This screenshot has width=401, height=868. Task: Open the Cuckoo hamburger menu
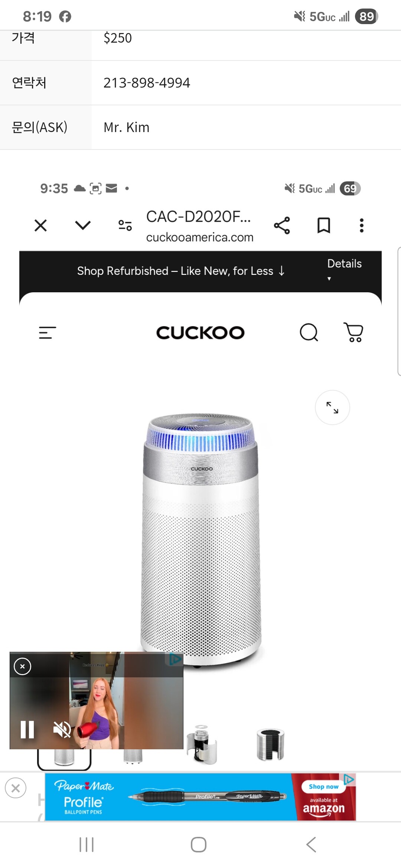pyautogui.click(x=48, y=333)
